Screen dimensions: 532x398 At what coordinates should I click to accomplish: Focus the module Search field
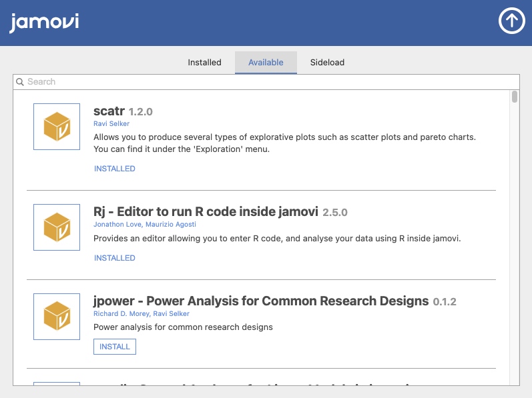point(267,82)
